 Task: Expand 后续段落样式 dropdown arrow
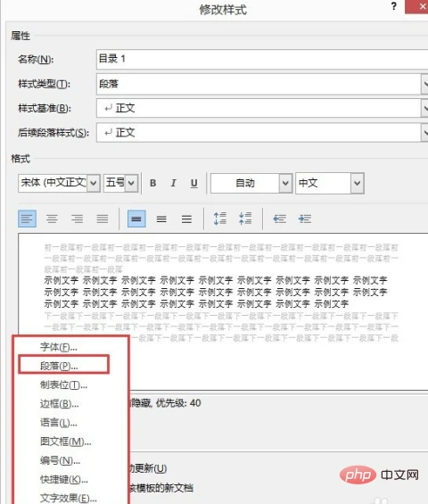tap(424, 132)
